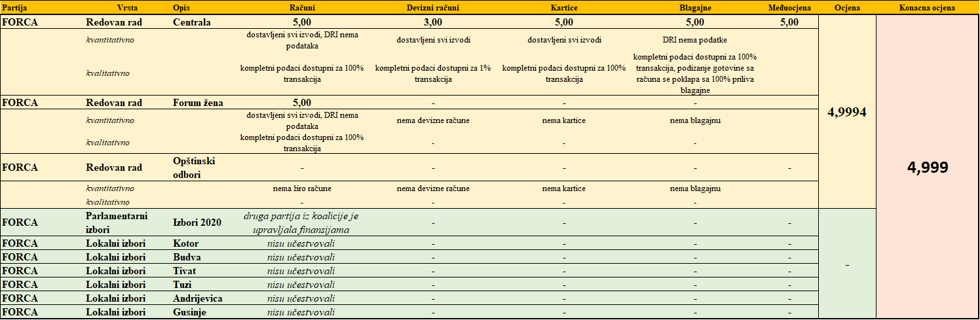Click the Međuocjena column header
Screen dimensions: 980x320
789,8
